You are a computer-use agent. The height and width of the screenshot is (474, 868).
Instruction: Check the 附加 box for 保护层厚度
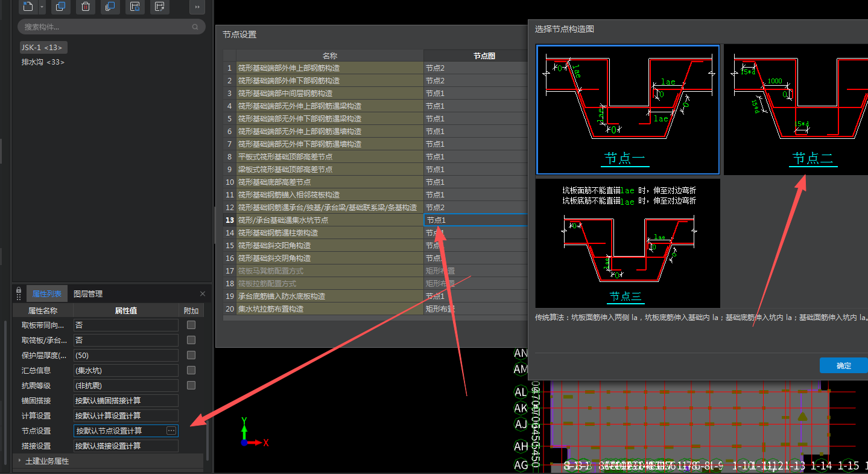191,355
